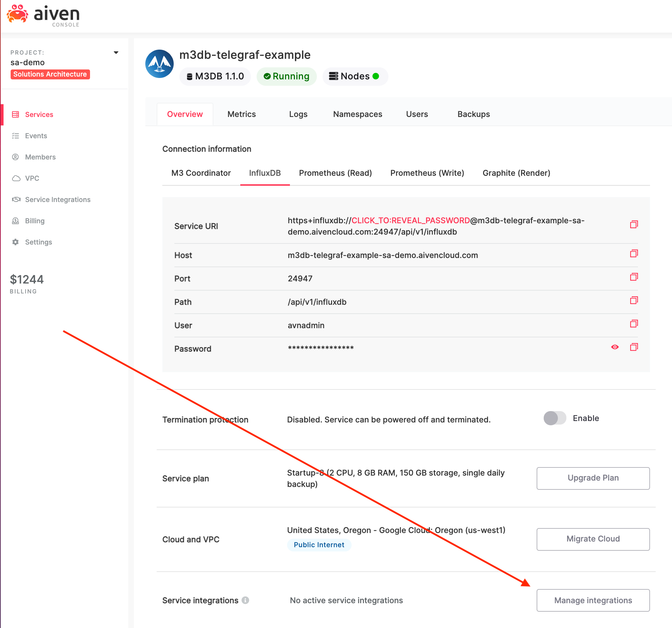Screen dimensions: 672x628
Task: Select the Prometheus (Write) connection tab
Action: 427,173
